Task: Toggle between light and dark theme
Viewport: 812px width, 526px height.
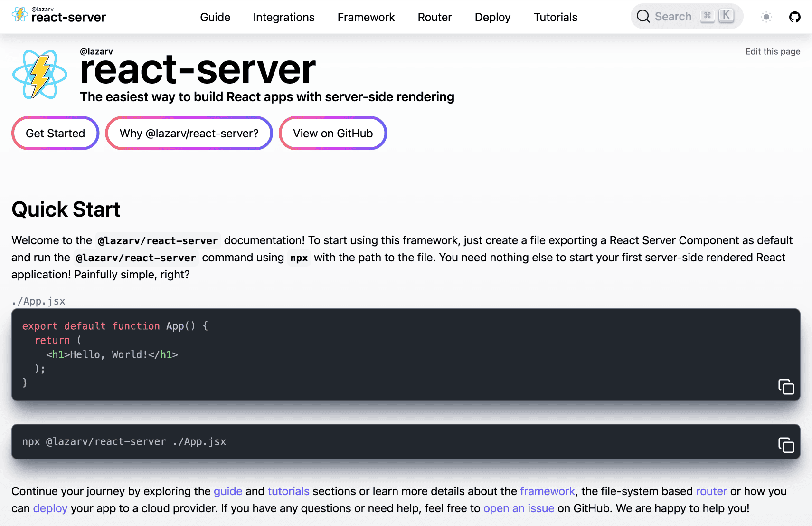Action: pyautogui.click(x=766, y=17)
